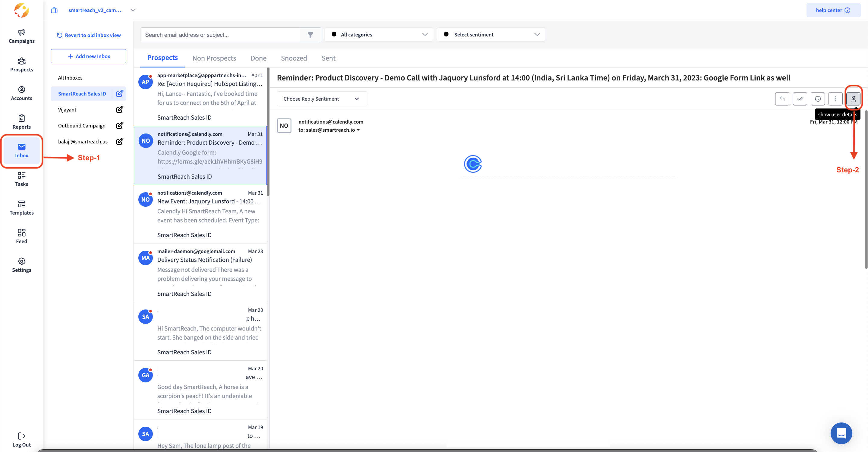Switch to the Non Prospects tab
The image size is (868, 452).
point(214,58)
